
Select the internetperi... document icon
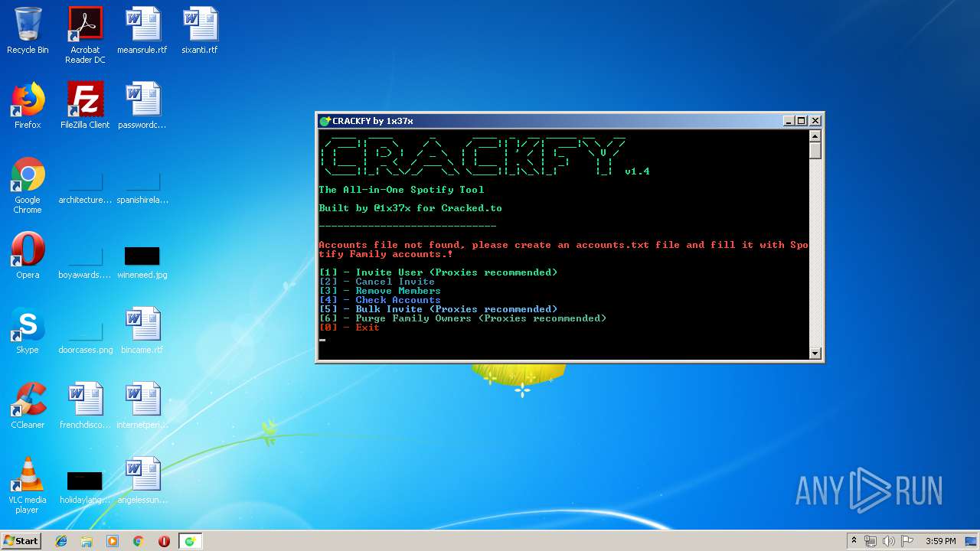[142, 406]
